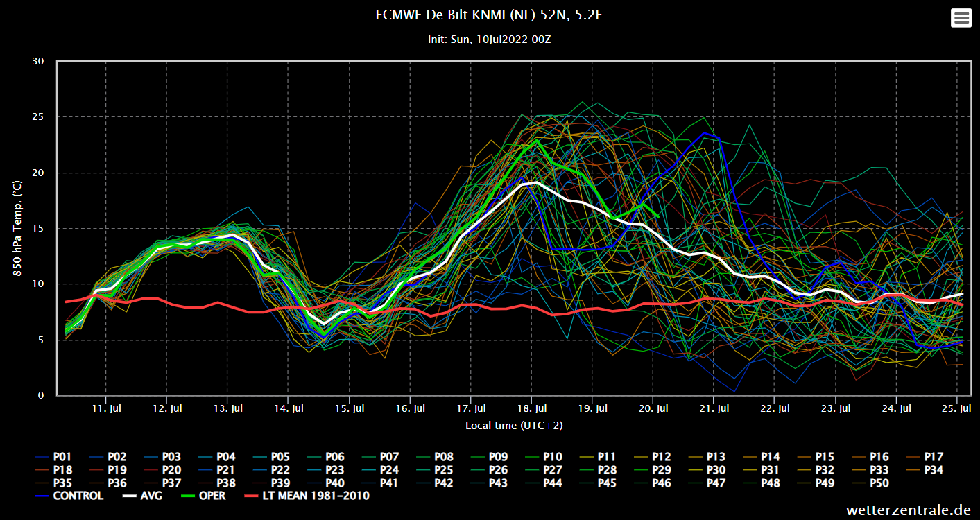The image size is (980, 520).
Task: Click the P04 legend entry
Action: 216,457
